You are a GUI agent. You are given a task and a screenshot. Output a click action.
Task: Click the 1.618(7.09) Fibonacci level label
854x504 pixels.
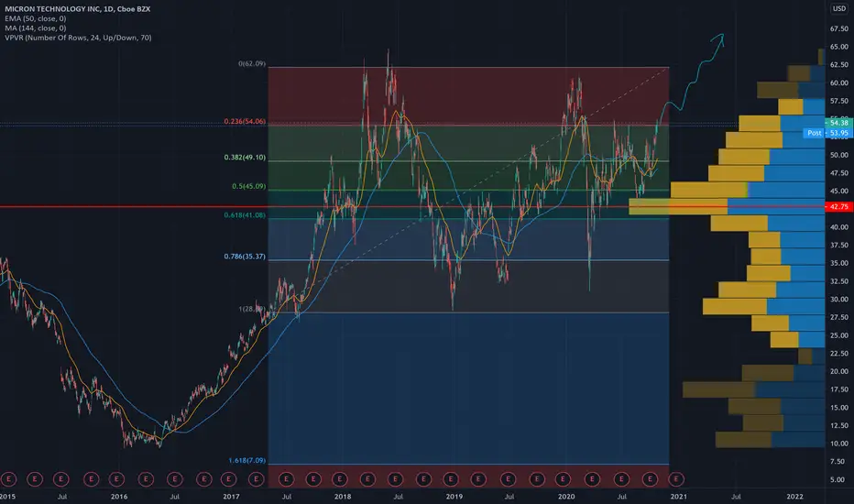(x=246, y=460)
